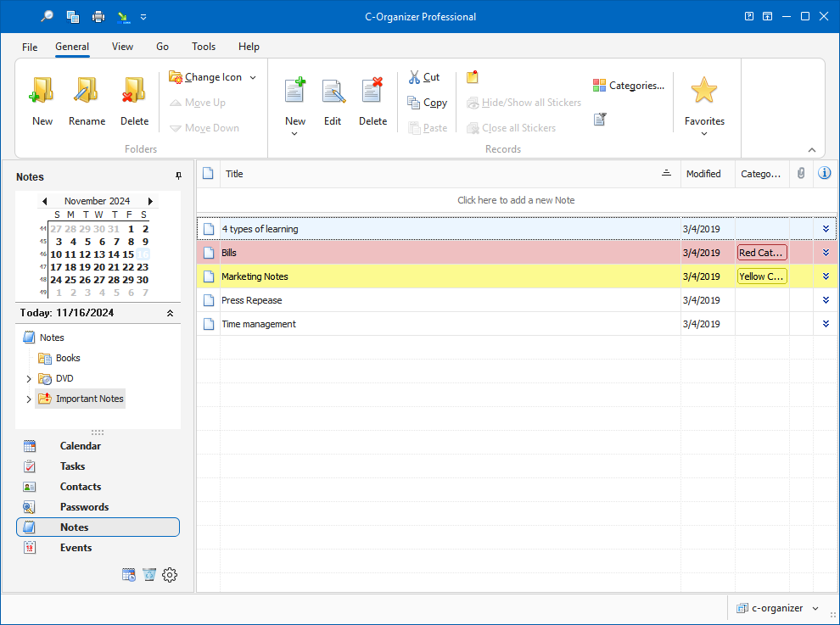Switch to the Tasks section
Image resolution: width=840 pixels, height=625 pixels.
click(98, 466)
